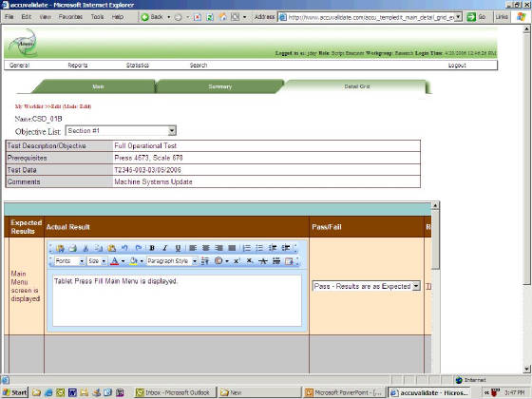This screenshot has height=399, width=532.
Task: Insert a horizontal rule
Action: 276,261
